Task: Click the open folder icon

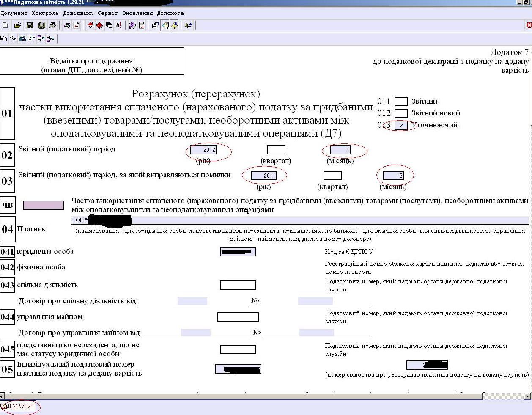Action: 17,25
